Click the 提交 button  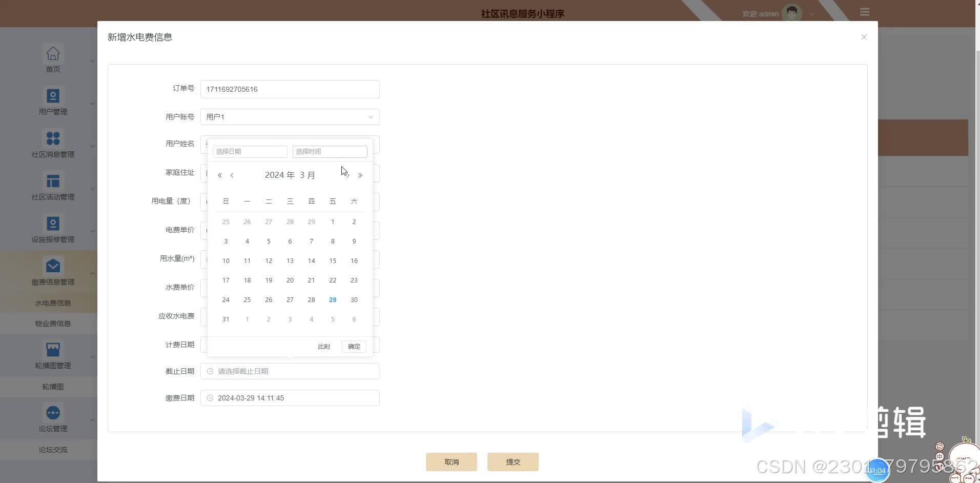(513, 462)
